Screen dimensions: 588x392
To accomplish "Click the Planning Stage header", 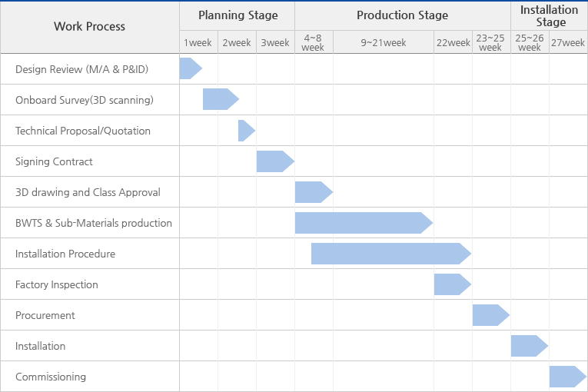I will click(237, 15).
